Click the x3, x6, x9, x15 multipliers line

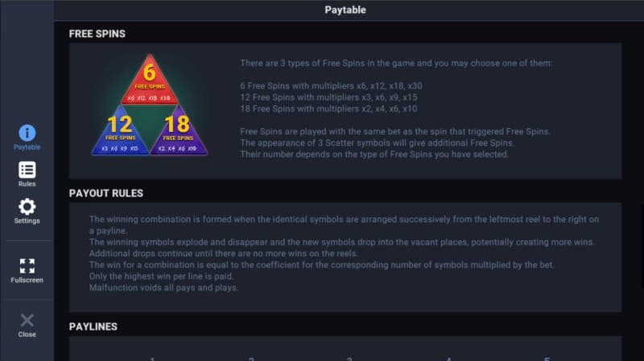329,97
